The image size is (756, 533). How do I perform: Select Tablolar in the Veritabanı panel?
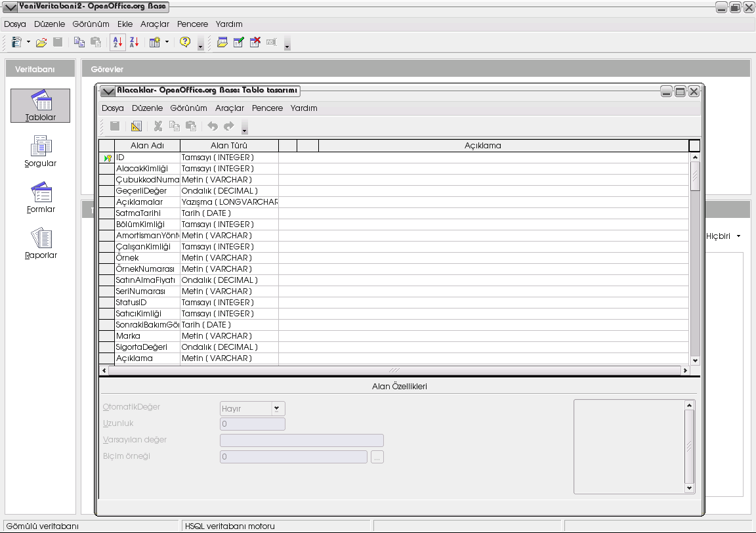click(41, 106)
